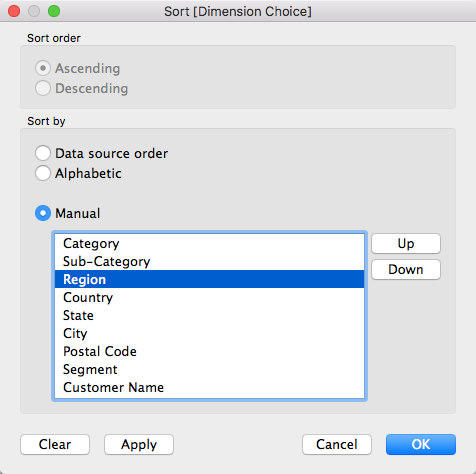Select Postal Code in the list
Image resolution: width=476 pixels, height=474 pixels.
[x=209, y=351]
